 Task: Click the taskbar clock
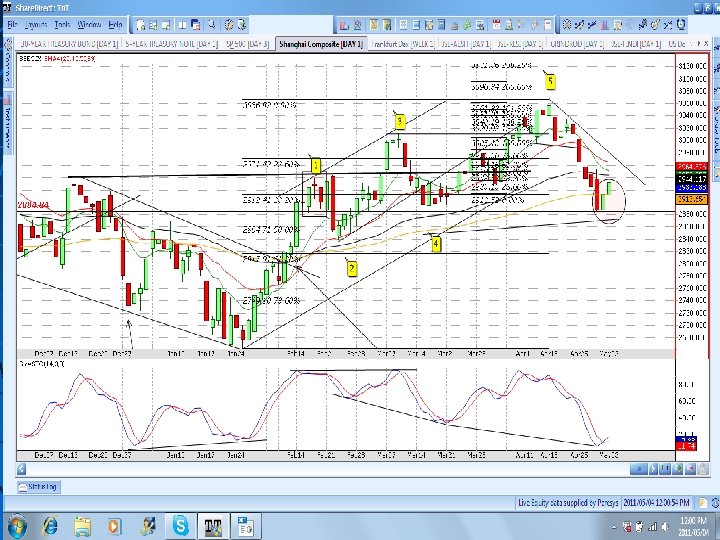coord(693,526)
